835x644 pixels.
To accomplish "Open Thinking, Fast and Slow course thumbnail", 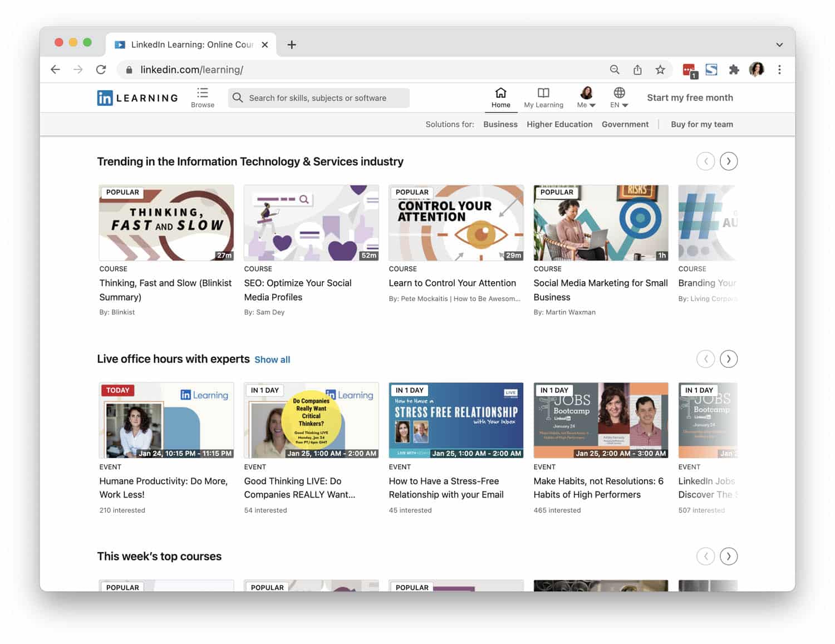I will (x=166, y=223).
